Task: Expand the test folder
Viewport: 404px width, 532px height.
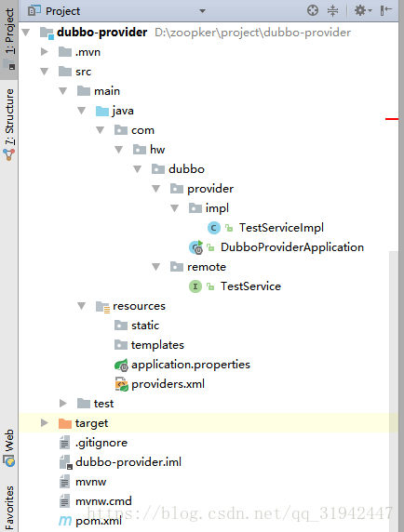Action: [x=63, y=404]
